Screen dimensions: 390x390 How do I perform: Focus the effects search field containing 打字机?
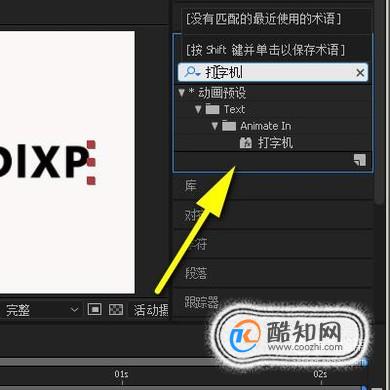tap(273, 72)
